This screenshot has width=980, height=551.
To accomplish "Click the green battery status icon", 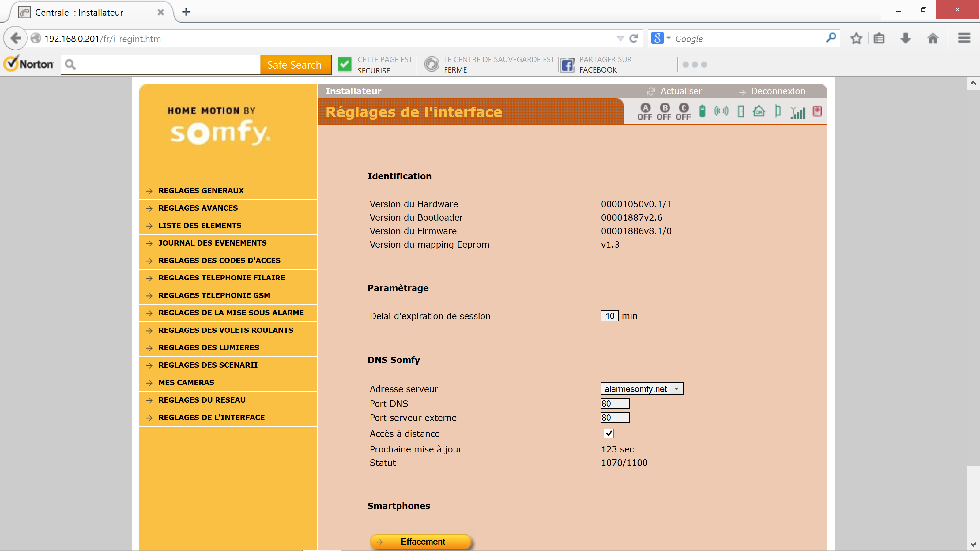I will coord(702,111).
